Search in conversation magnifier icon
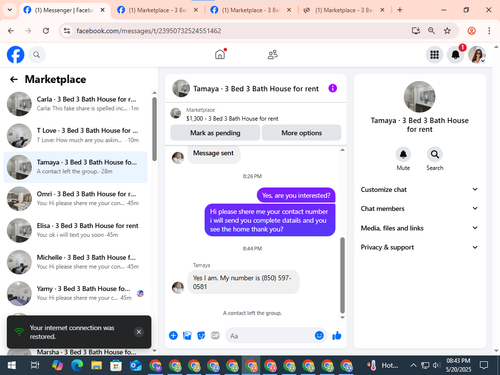Image resolution: width=500 pixels, height=375 pixels. point(435,154)
